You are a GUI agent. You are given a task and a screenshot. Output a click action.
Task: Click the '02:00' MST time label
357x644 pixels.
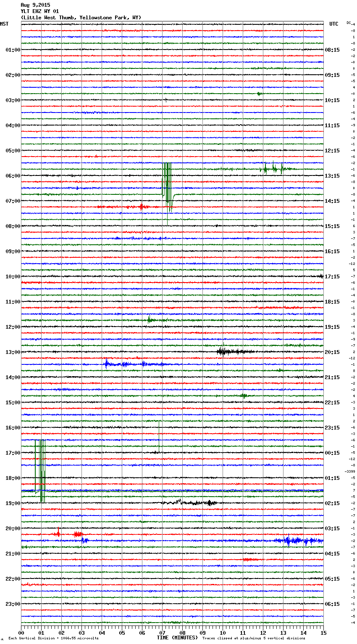13,75
